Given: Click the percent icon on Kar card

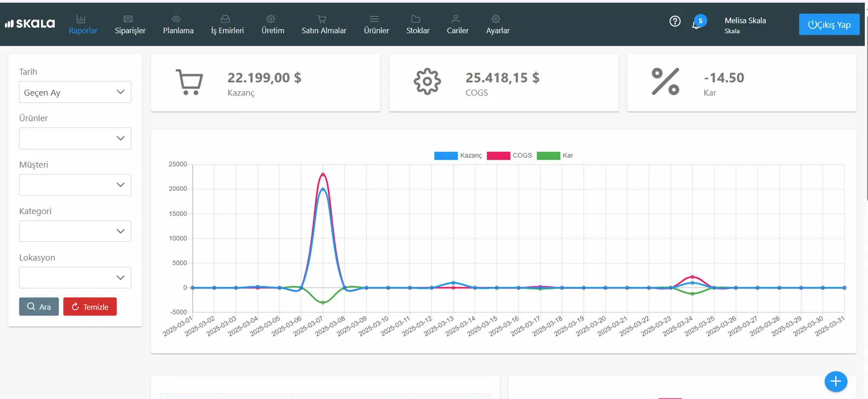Looking at the screenshot, I should click(665, 82).
